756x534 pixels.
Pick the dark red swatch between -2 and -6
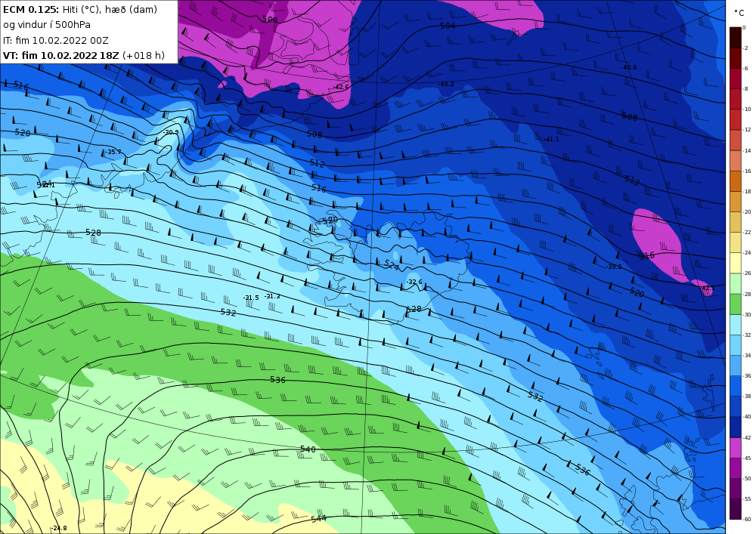[x=736, y=58]
